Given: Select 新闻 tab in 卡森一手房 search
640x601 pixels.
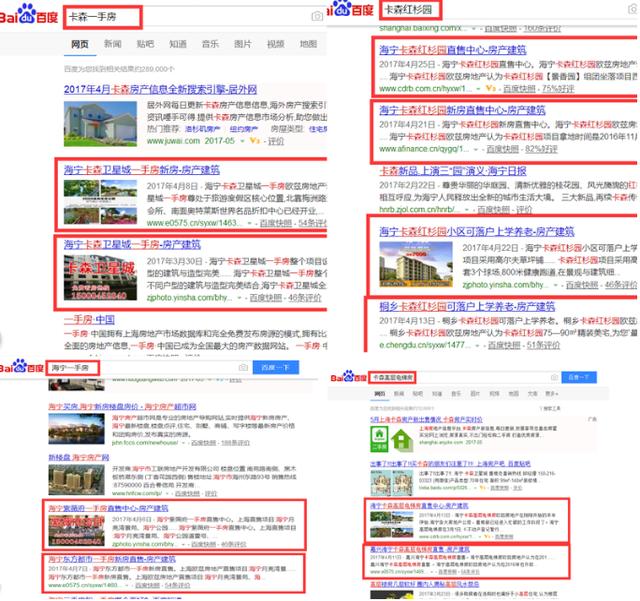Looking at the screenshot, I should (x=112, y=44).
